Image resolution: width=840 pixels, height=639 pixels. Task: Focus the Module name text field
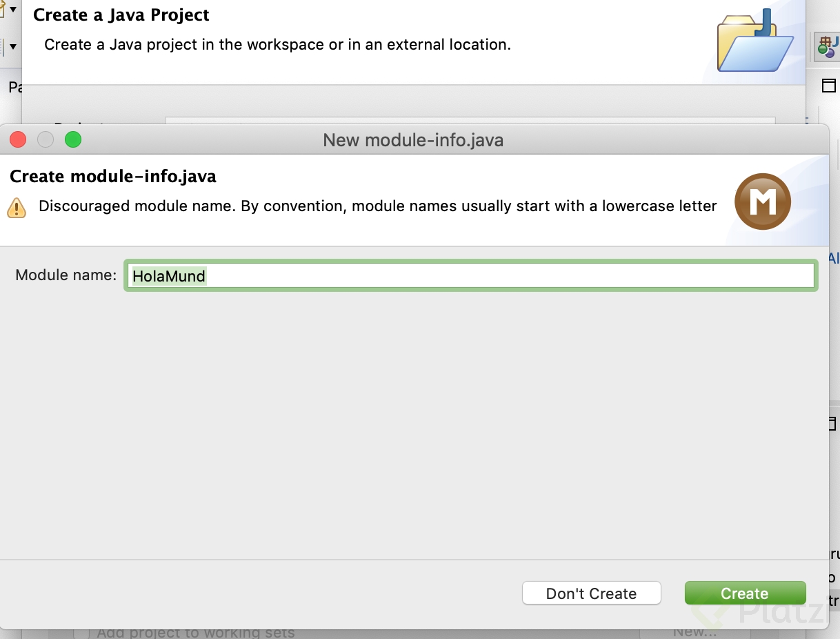[470, 276]
